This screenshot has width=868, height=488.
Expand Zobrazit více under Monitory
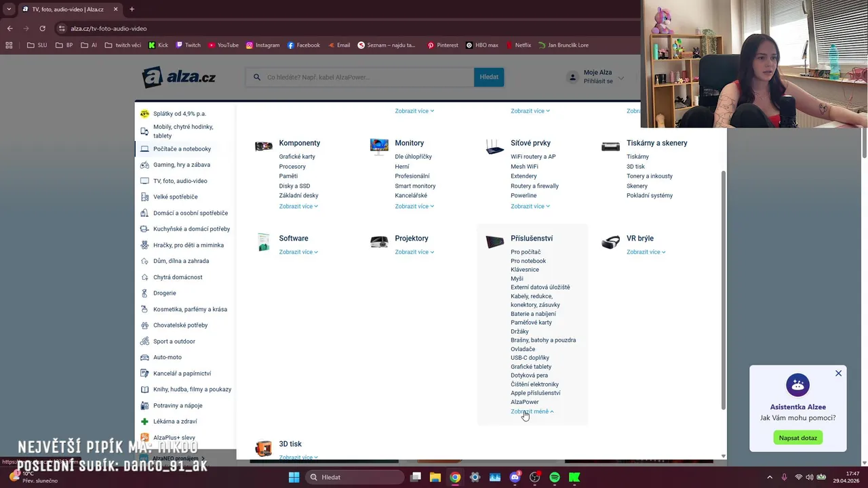[x=414, y=206]
